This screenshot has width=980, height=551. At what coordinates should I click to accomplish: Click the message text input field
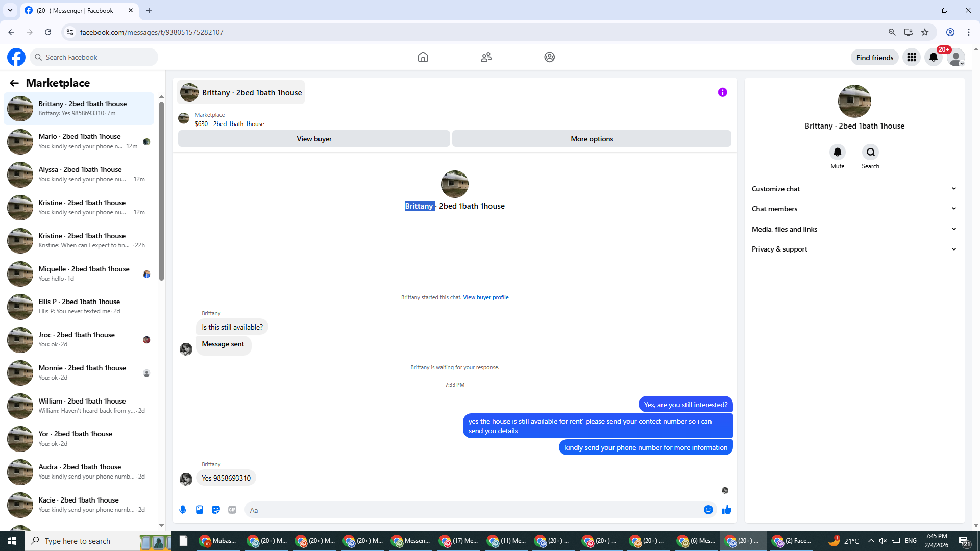pos(472,510)
